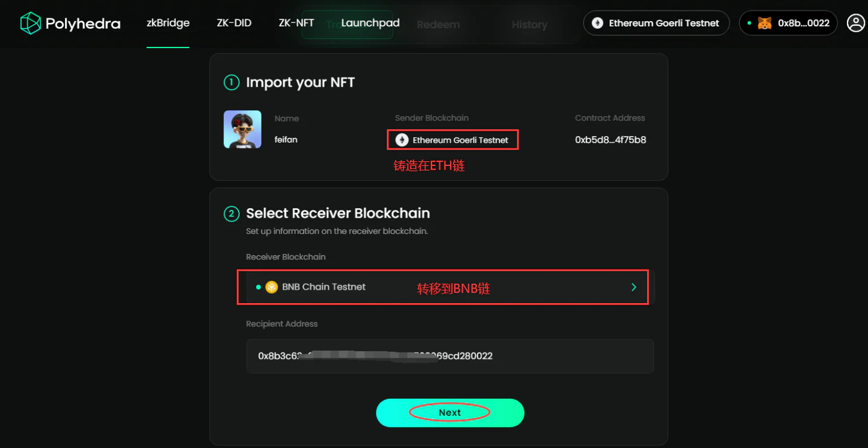The width and height of the screenshot is (868, 448).
Task: Switch to the History tab
Action: coord(529,25)
